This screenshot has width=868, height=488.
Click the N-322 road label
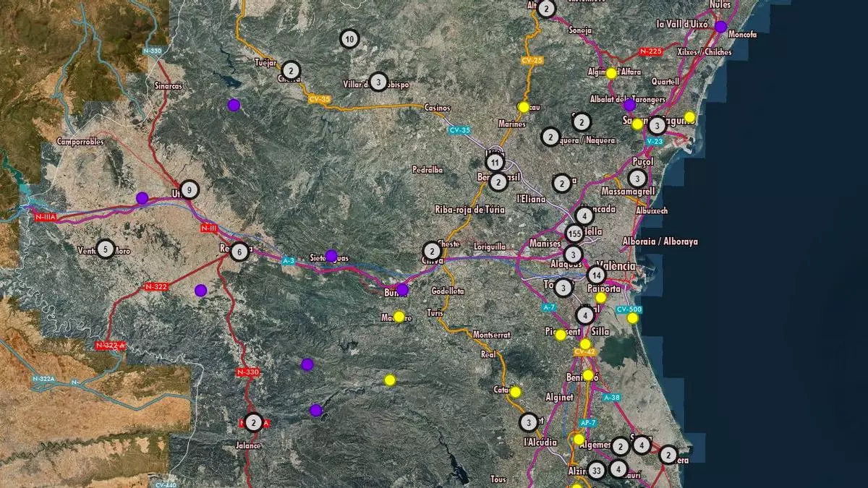156,287
